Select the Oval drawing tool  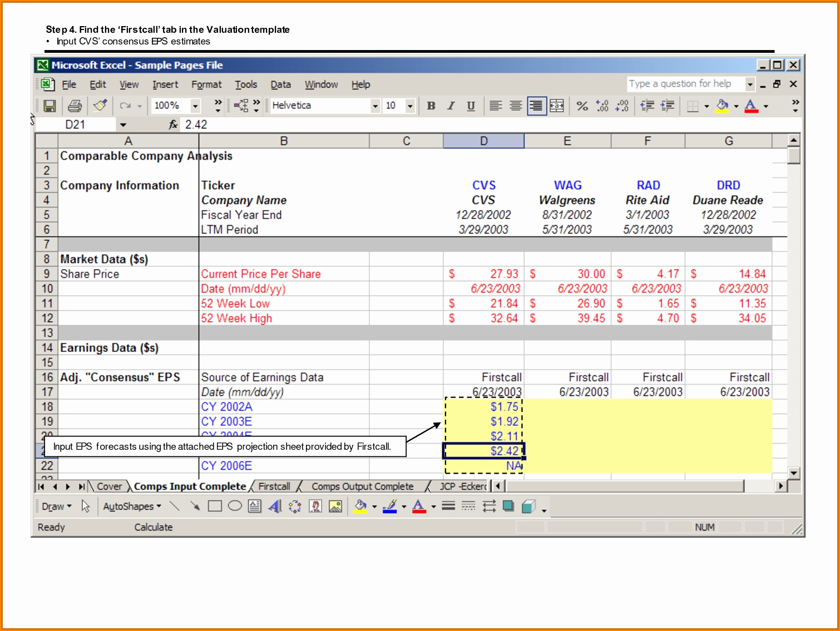point(235,506)
